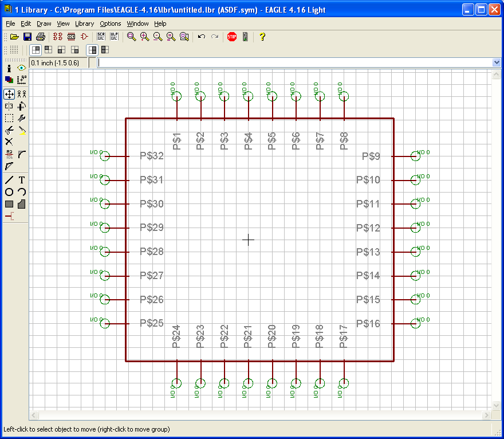Open the Library menu
The width and height of the screenshot is (504, 439).
coord(84,23)
